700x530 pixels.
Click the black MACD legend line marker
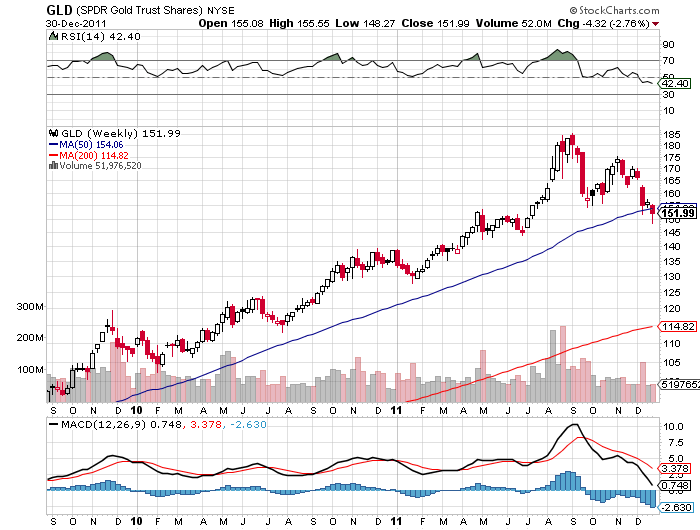point(53,424)
